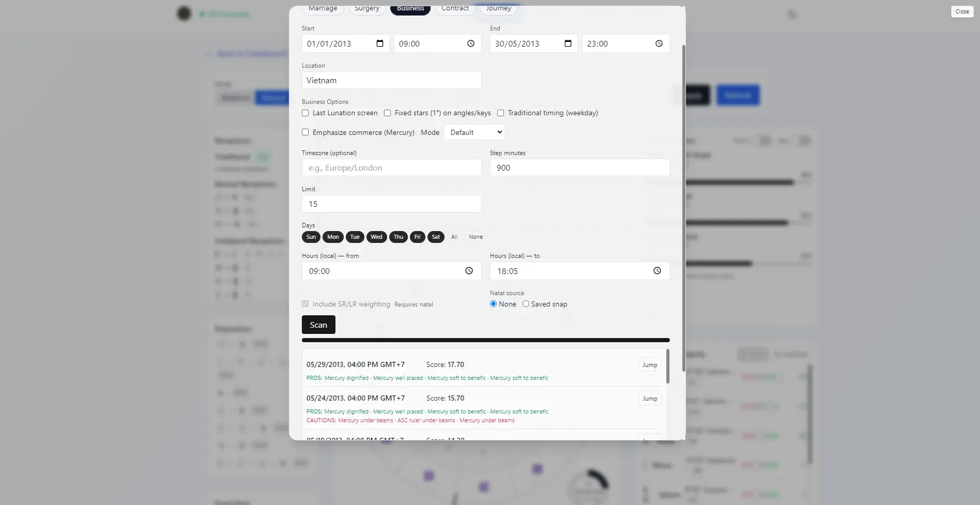
Task: Enable Emphasize commerce (Mercury) checkbox
Action: [x=305, y=132]
